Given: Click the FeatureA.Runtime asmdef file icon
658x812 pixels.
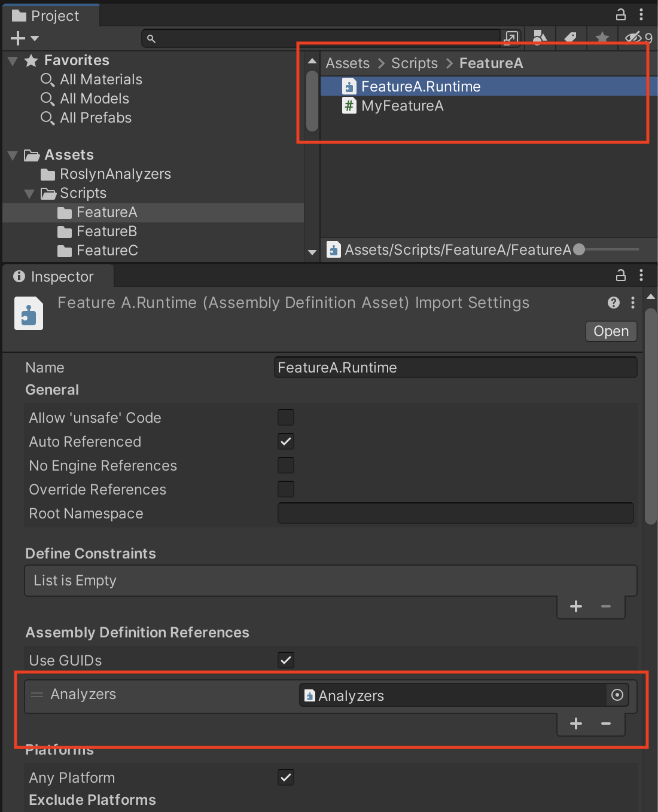Looking at the screenshot, I should 349,87.
